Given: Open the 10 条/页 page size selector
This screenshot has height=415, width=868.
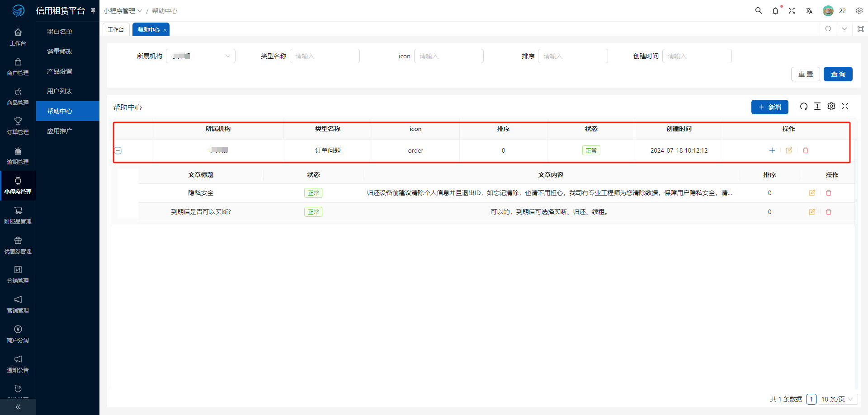Looking at the screenshot, I should pos(838,399).
